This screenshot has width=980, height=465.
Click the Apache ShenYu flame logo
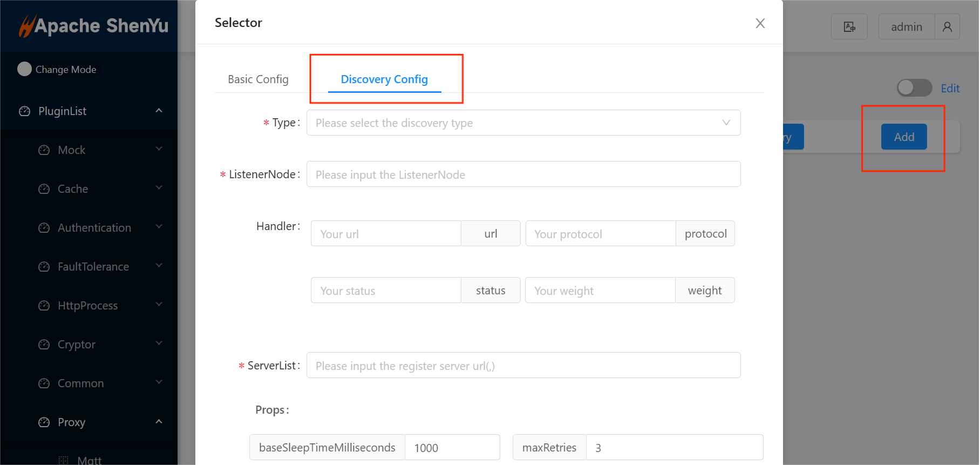pos(26,26)
